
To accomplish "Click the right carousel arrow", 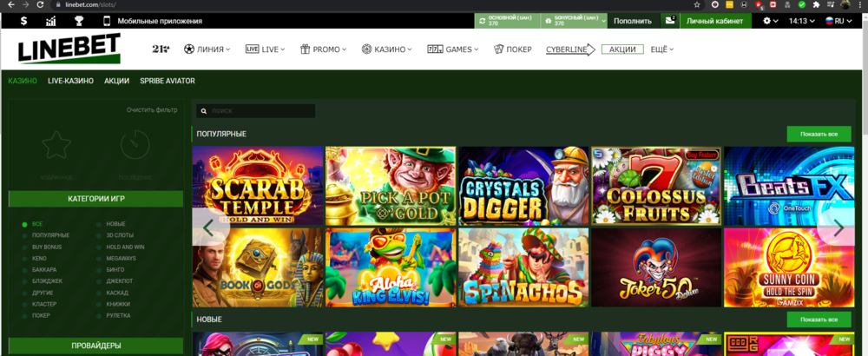I will tap(839, 227).
